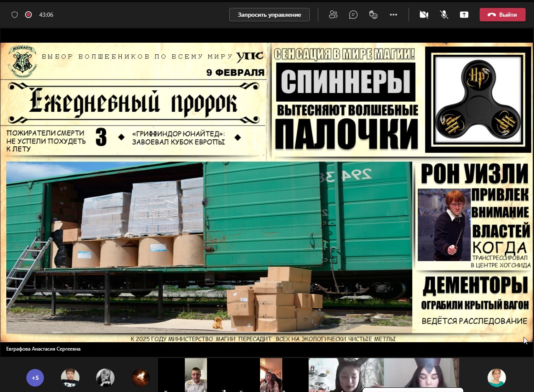Click the 43:06 meeting timer
Image resolution: width=534 pixels, height=392 pixels.
(x=46, y=15)
